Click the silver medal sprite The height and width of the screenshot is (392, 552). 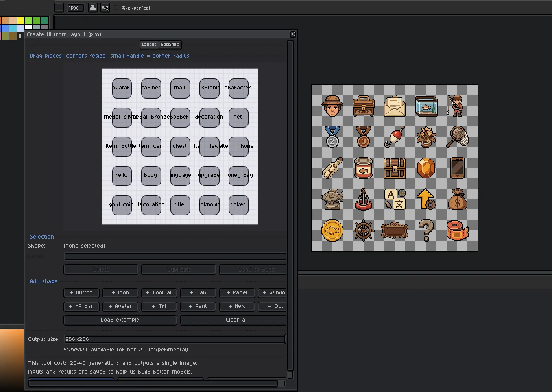click(x=332, y=137)
